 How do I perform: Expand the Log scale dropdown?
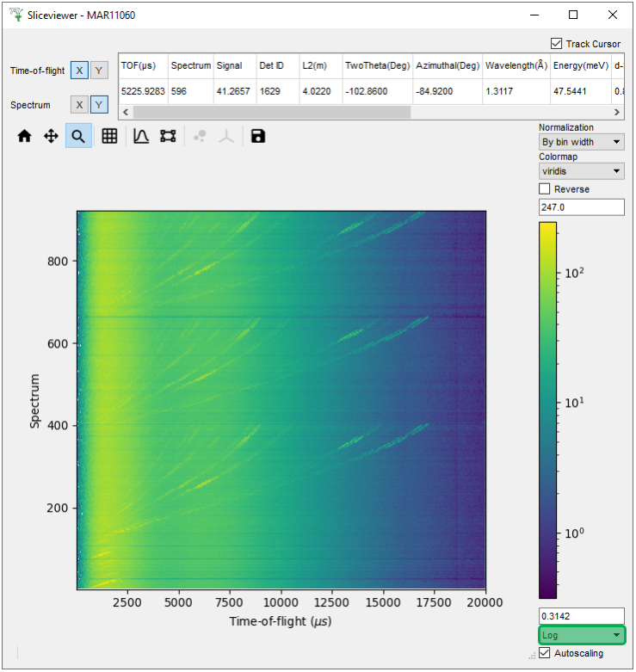click(x=581, y=636)
